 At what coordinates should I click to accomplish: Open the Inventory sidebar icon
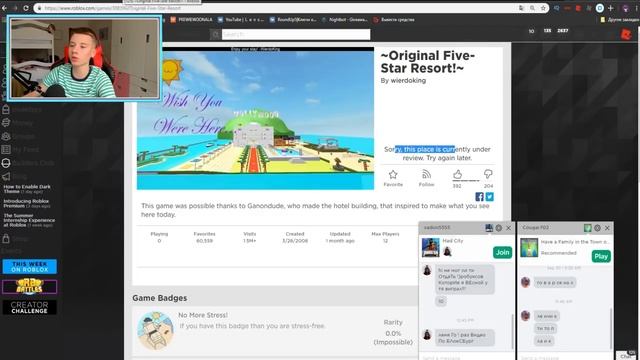point(6,109)
